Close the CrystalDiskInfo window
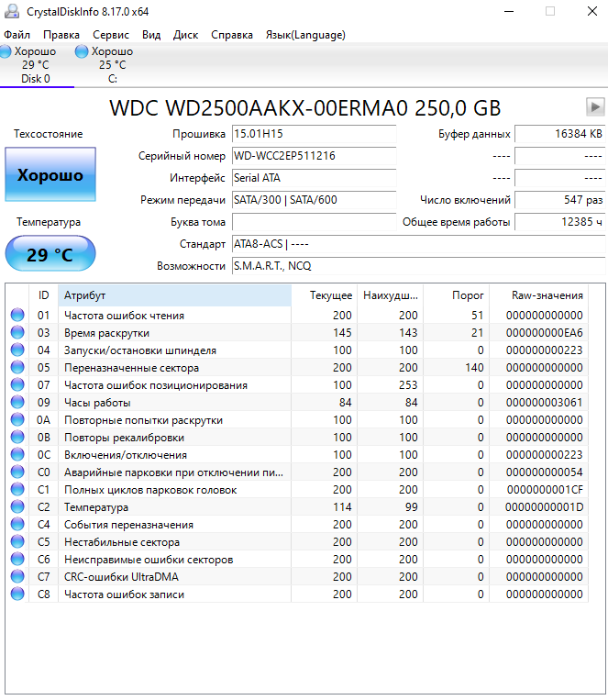Viewport: 608px width, 700px height. click(592, 11)
